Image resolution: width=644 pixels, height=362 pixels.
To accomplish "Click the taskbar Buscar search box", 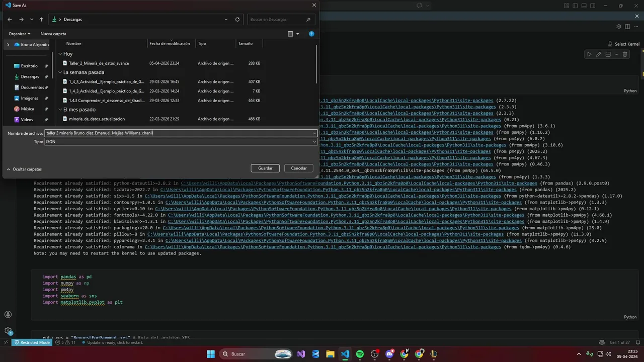I will [256, 354].
